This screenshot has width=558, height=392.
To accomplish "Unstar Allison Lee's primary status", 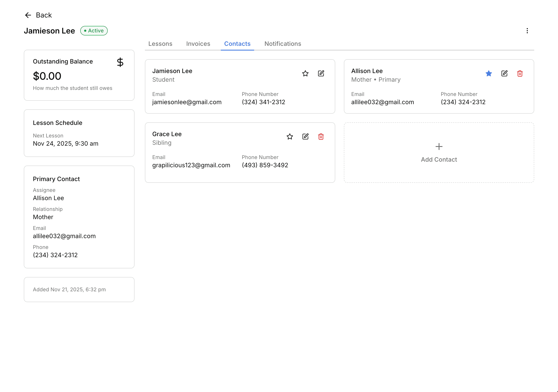I will click(489, 74).
